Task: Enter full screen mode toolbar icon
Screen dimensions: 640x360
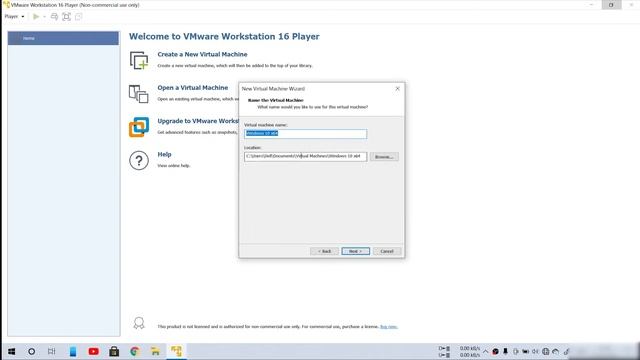Action: tap(67, 17)
